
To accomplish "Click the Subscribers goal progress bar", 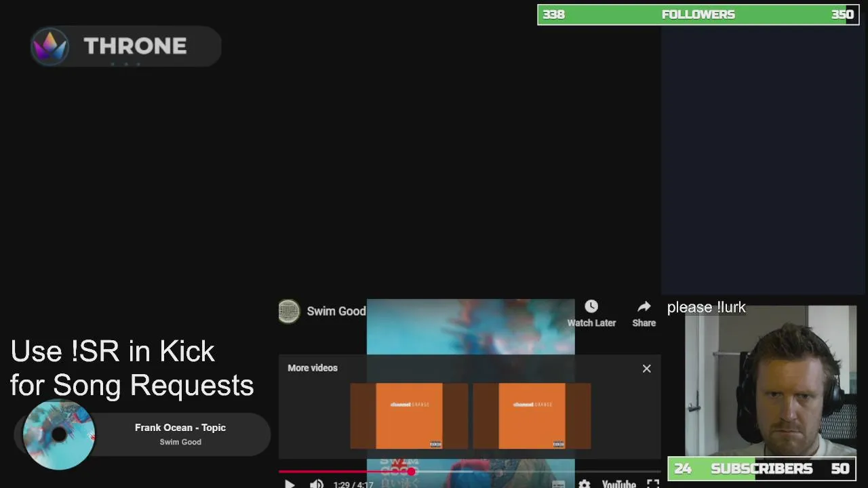I will pyautogui.click(x=762, y=468).
